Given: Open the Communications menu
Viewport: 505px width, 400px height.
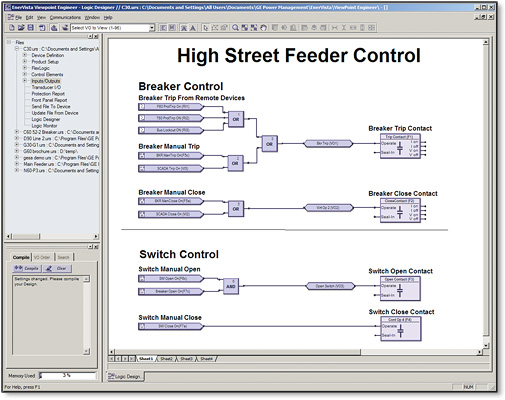Looking at the screenshot, I should coord(65,17).
